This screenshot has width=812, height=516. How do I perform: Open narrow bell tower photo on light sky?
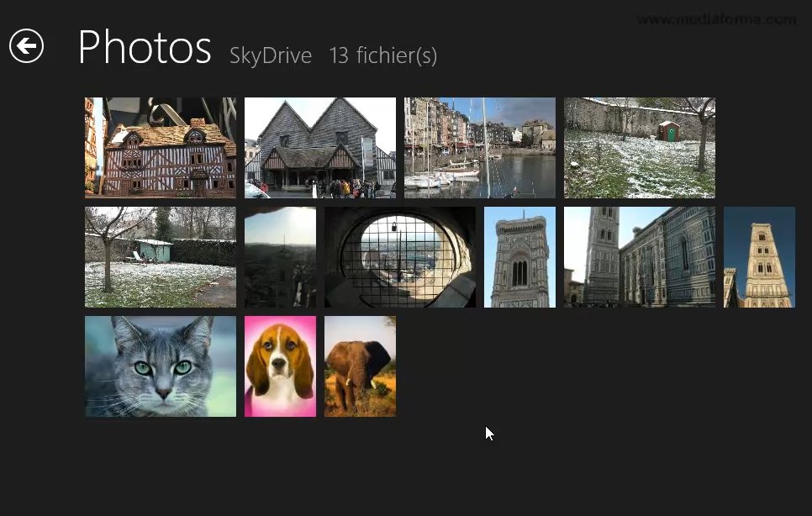pos(519,257)
